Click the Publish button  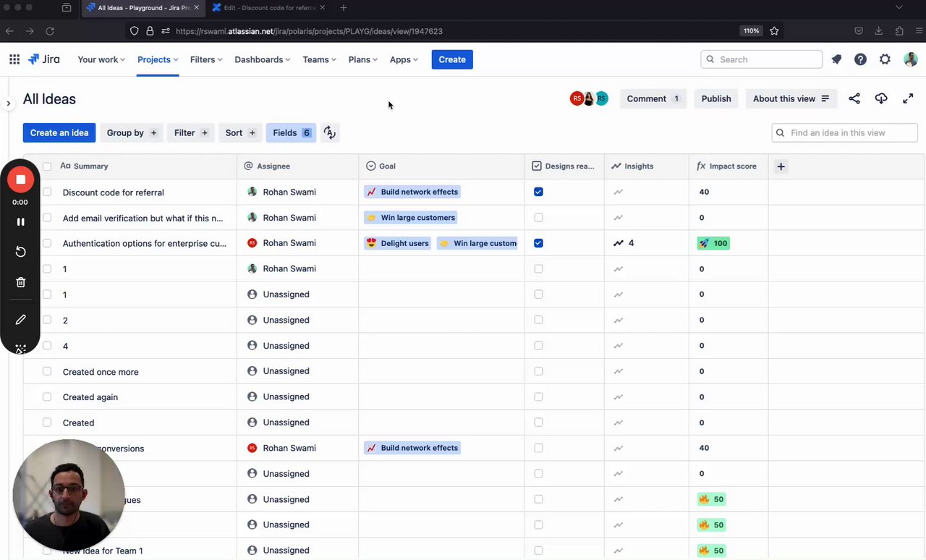pyautogui.click(x=716, y=98)
